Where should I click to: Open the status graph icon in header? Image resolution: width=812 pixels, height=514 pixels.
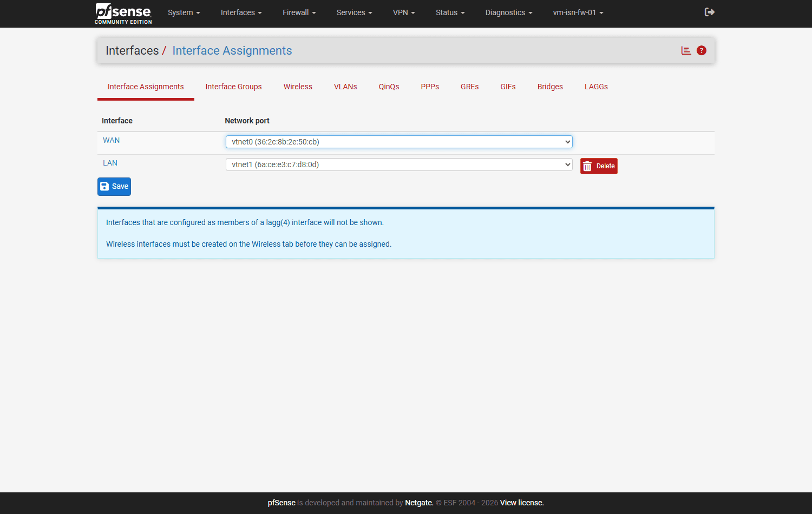686,50
